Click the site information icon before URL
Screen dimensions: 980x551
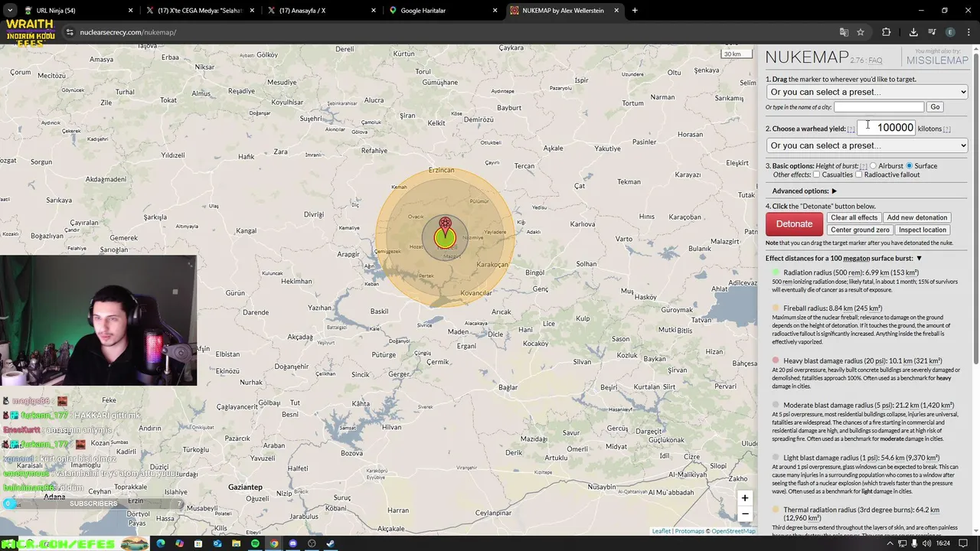coord(70,32)
